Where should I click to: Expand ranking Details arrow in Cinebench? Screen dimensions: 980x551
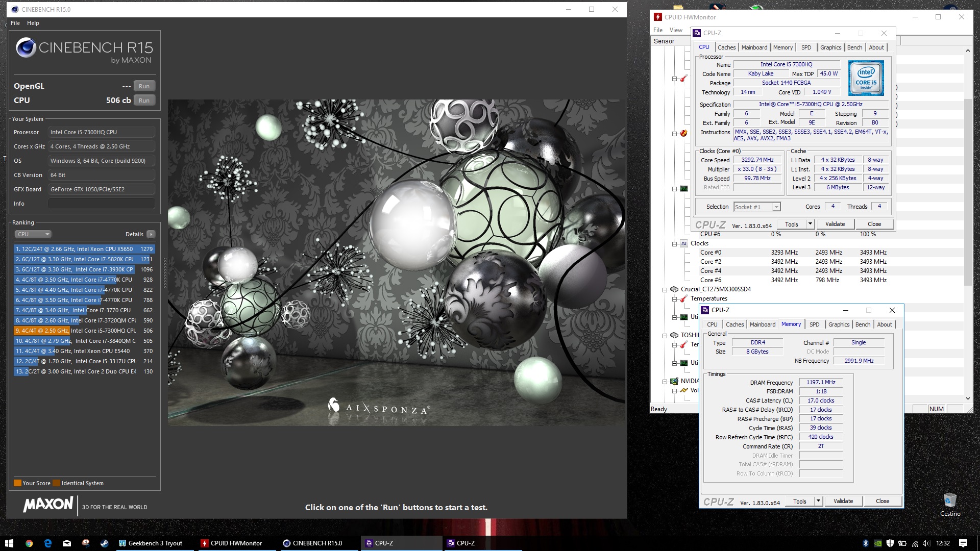pyautogui.click(x=151, y=234)
